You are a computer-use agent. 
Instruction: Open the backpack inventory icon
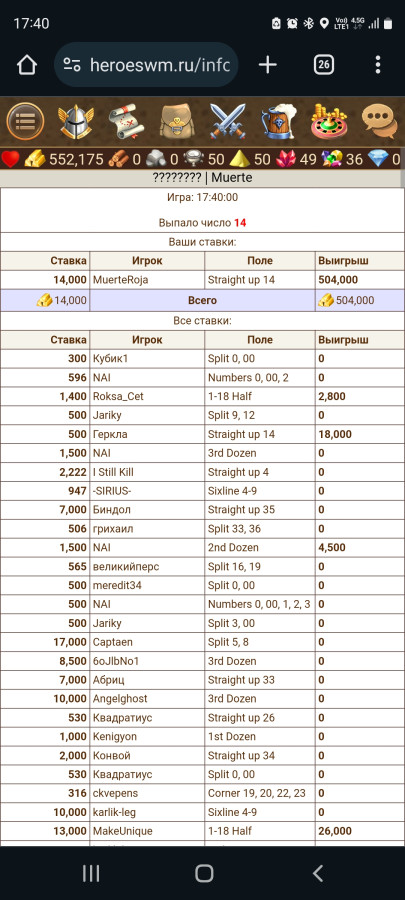point(177,121)
